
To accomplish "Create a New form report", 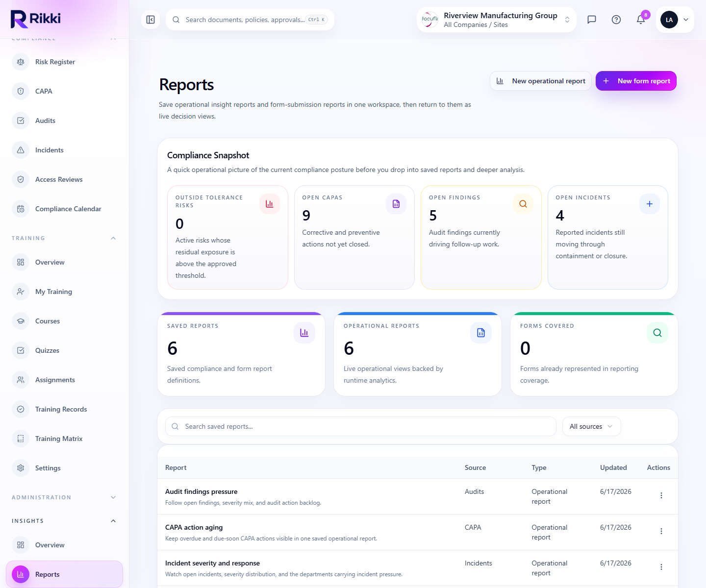I will [636, 81].
